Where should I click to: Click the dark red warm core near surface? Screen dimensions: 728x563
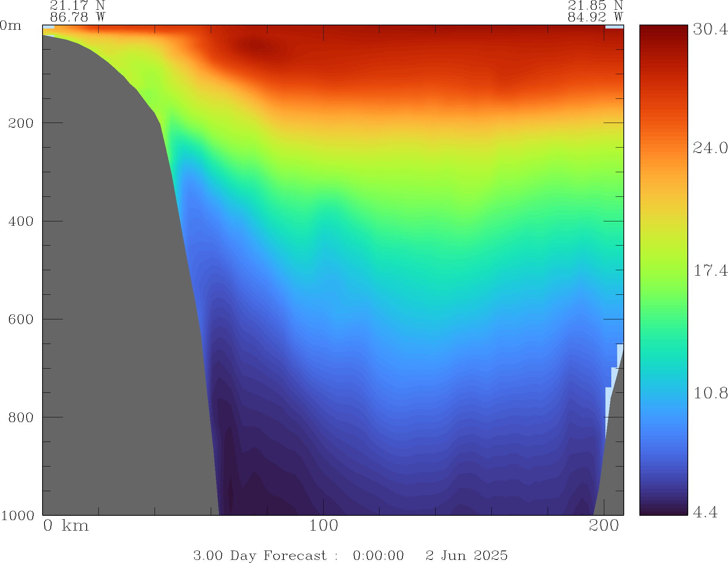(x=256, y=47)
